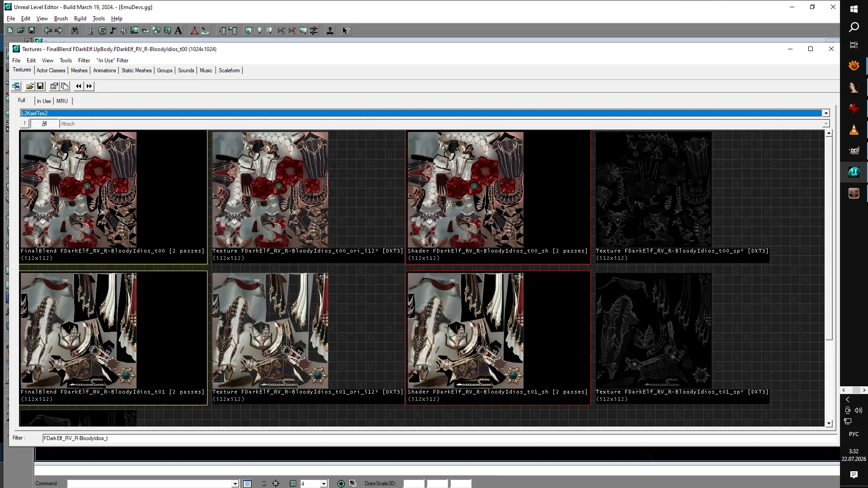The height and width of the screenshot is (488, 868).
Task: Click next texture group double-arrow icon
Action: (x=89, y=86)
